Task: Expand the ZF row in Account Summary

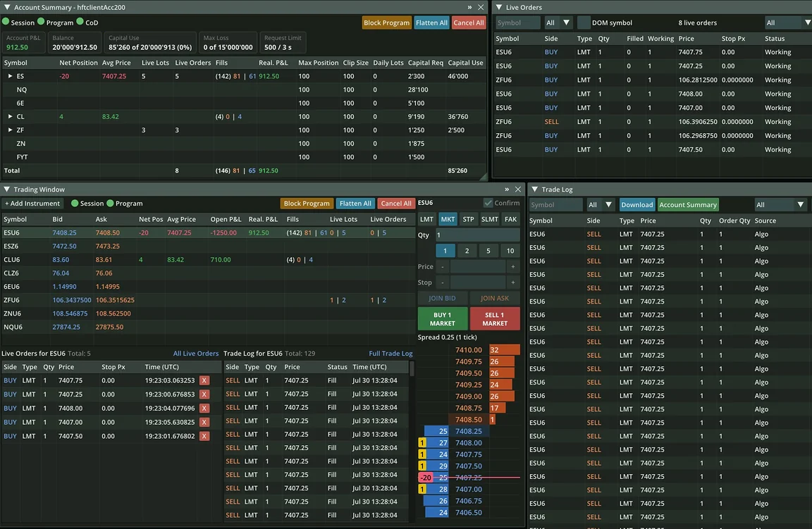Action: coord(10,130)
